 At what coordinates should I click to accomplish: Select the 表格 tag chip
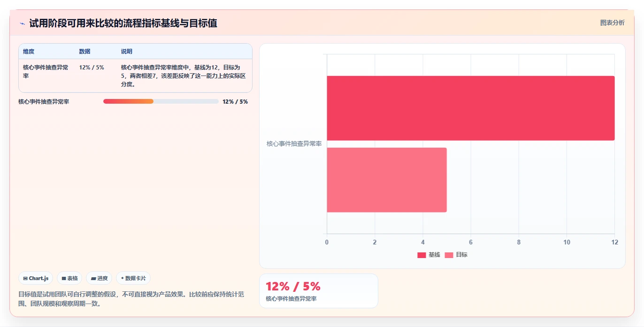coord(69,278)
